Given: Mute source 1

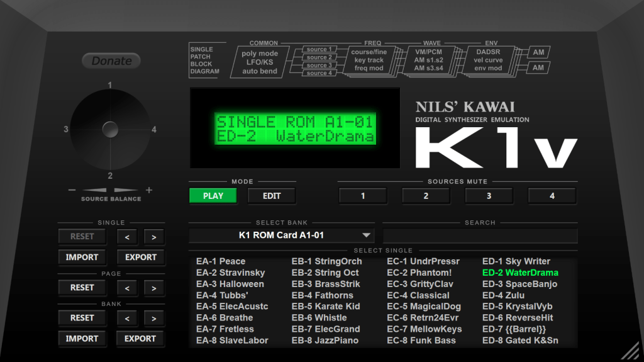Looking at the screenshot, I should [x=363, y=196].
